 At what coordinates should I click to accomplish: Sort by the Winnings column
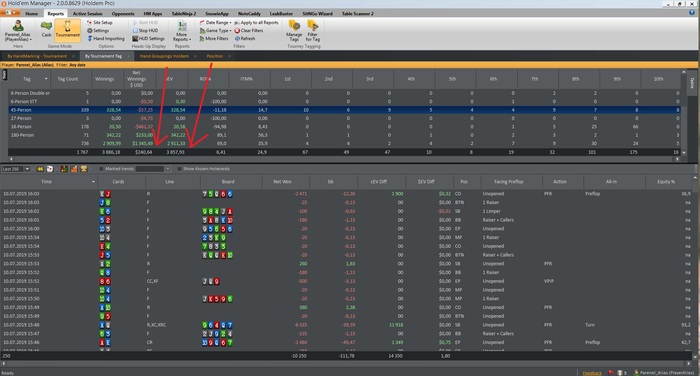click(x=104, y=79)
